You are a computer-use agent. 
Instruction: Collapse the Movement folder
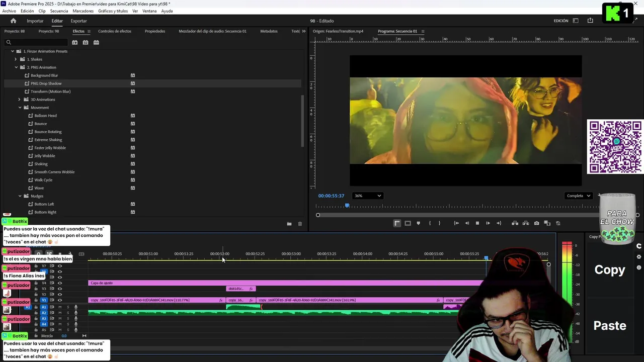pyautogui.click(x=20, y=108)
